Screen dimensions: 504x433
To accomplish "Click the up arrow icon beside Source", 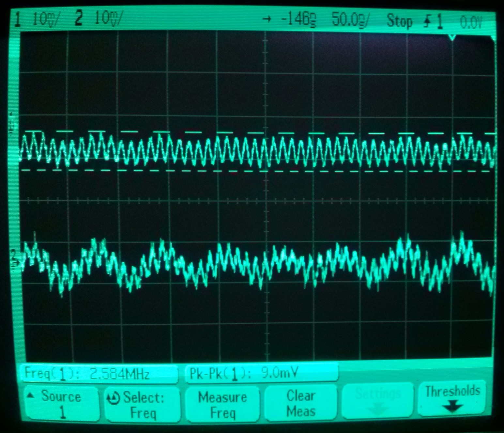I will tap(31, 395).
